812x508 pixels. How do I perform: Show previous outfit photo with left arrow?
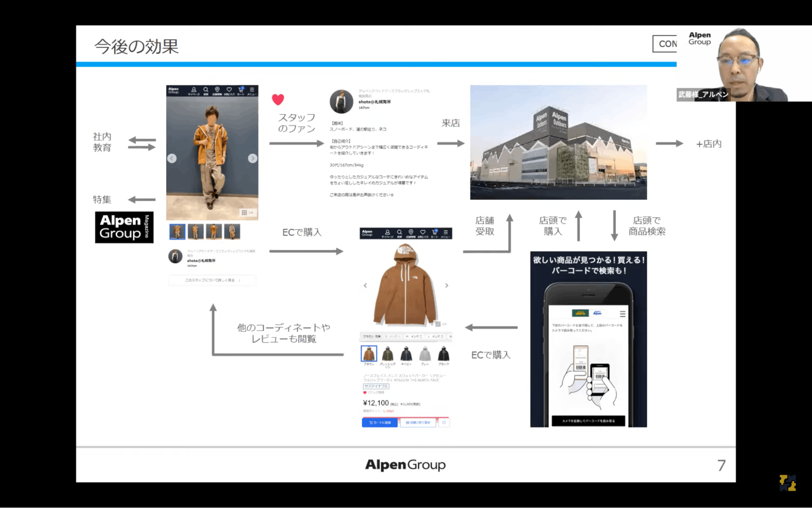(x=172, y=158)
